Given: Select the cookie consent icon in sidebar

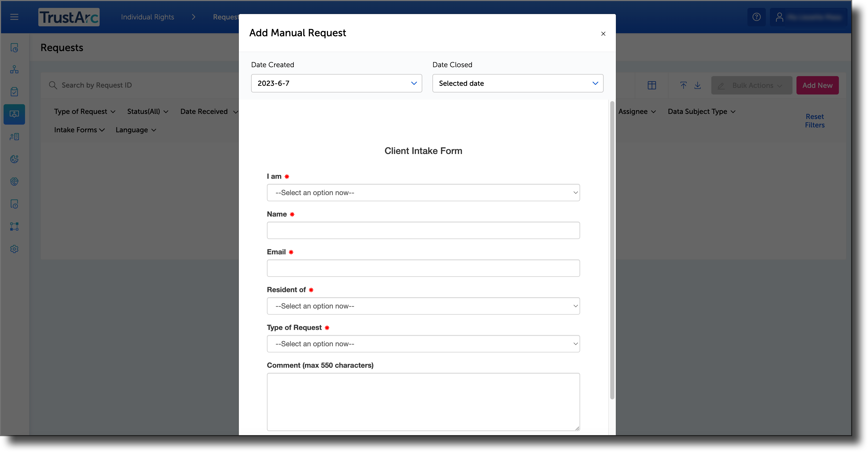Looking at the screenshot, I should (14, 159).
